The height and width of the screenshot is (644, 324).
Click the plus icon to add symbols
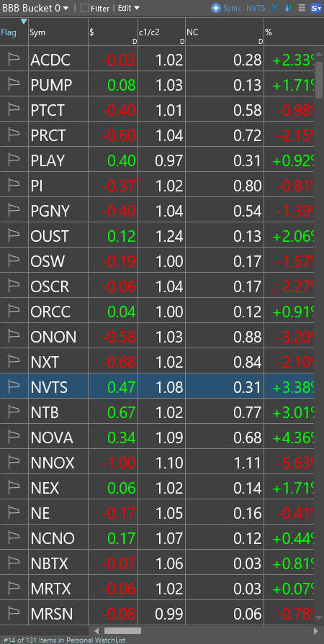pyautogui.click(x=216, y=8)
